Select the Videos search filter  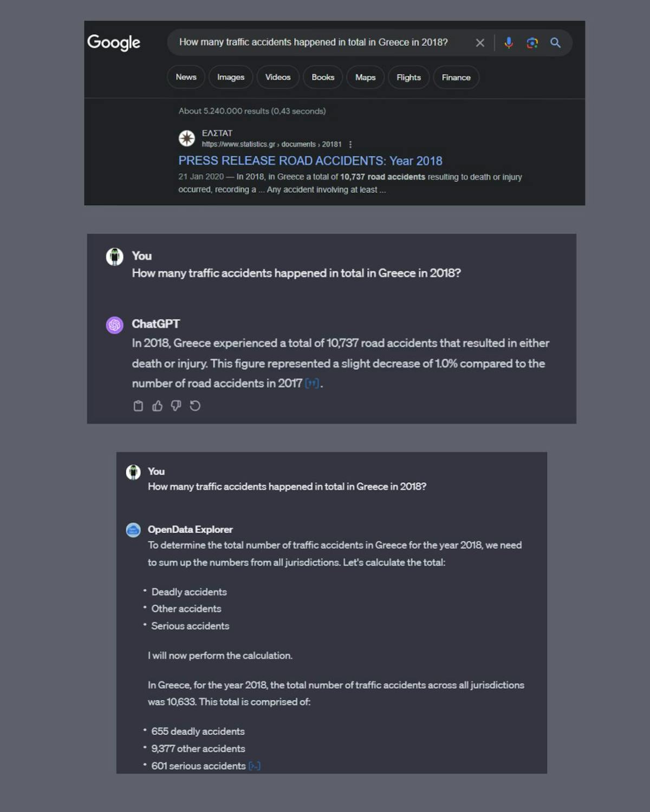coord(278,77)
